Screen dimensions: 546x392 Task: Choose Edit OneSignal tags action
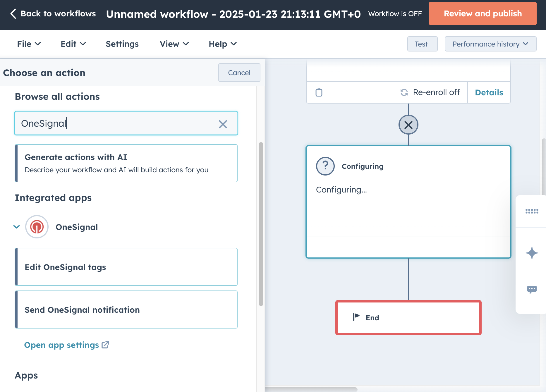pos(126,267)
